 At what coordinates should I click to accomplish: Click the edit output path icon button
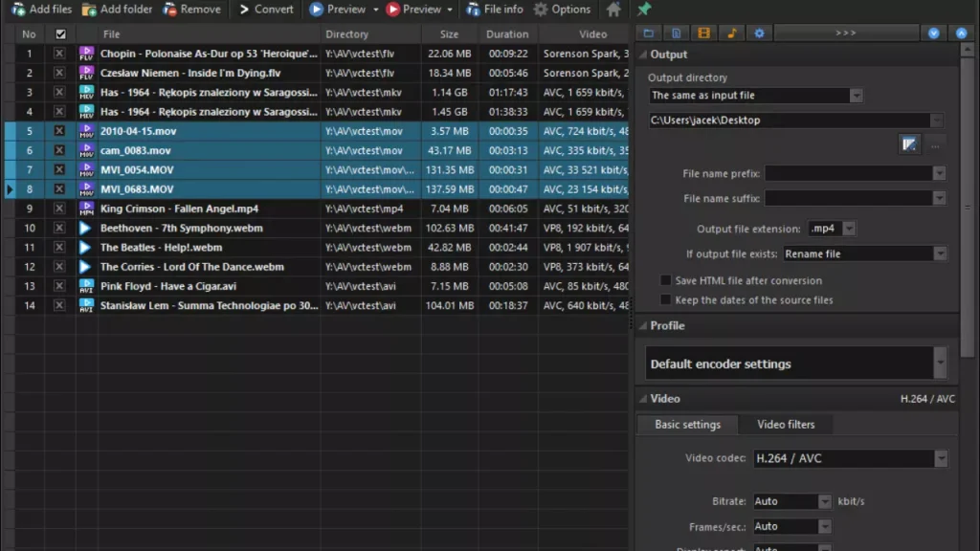pos(909,145)
